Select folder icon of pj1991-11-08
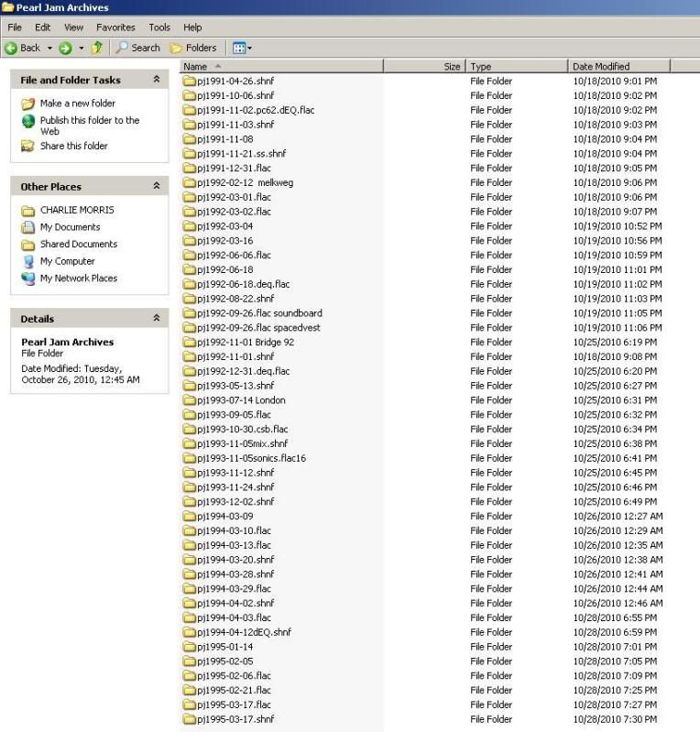Screen dimensions: 700x732 189,139
